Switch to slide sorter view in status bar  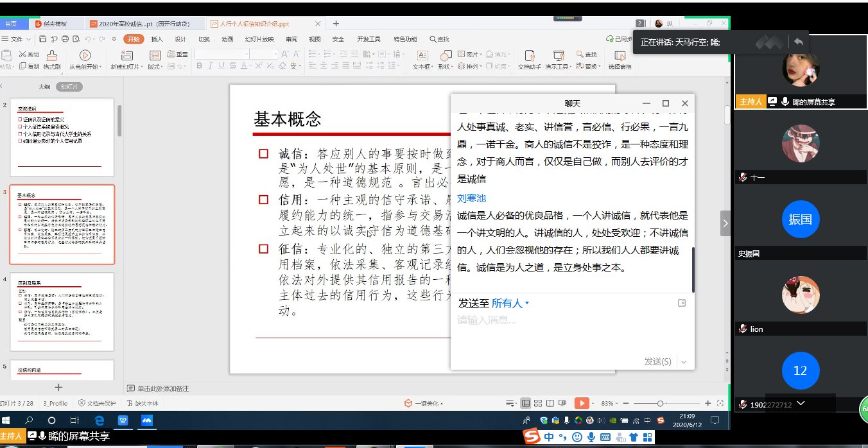(x=537, y=403)
